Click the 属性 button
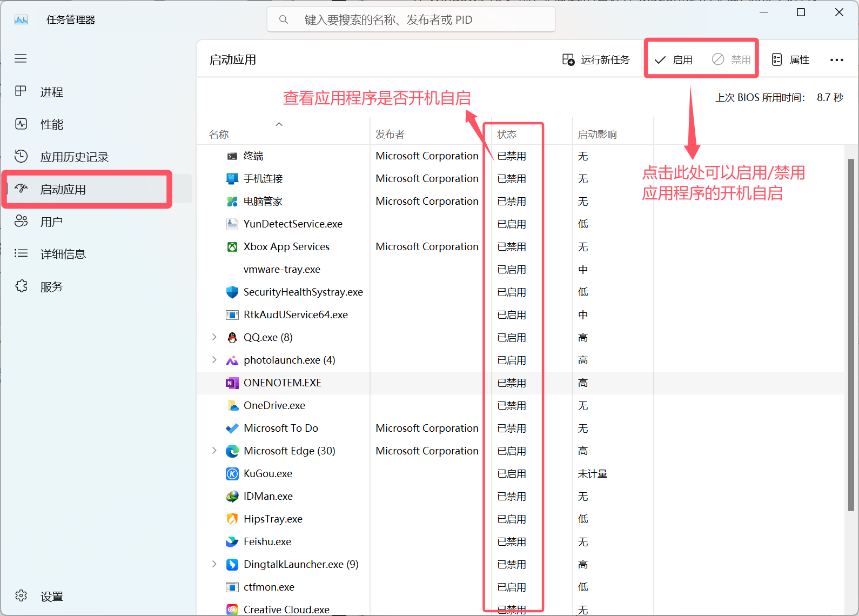The width and height of the screenshot is (859, 616). (790, 60)
